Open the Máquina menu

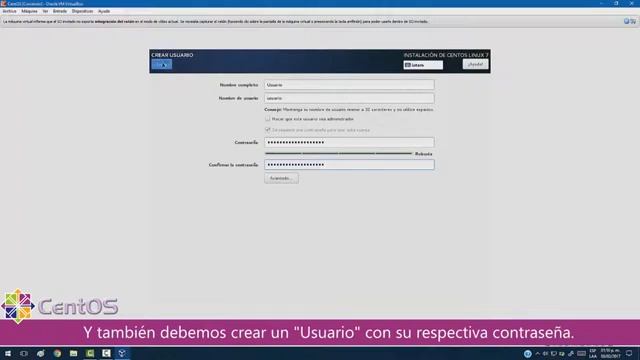point(29,11)
